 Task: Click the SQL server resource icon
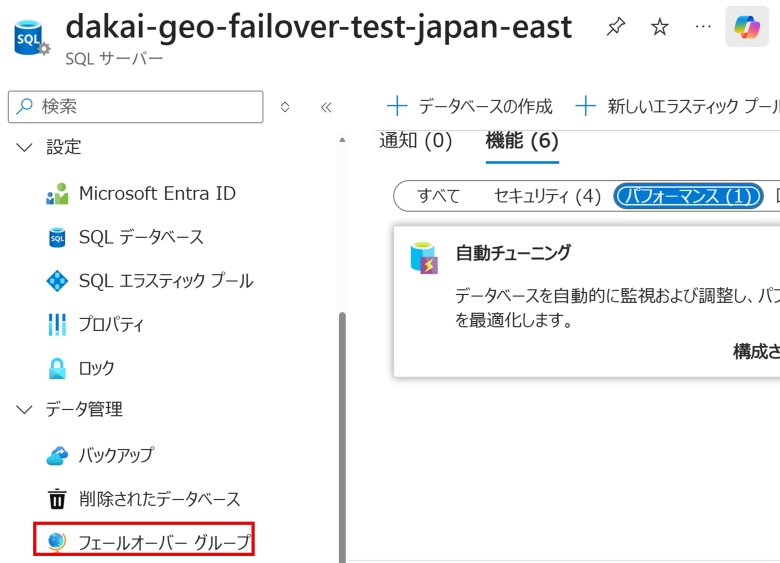click(x=31, y=38)
